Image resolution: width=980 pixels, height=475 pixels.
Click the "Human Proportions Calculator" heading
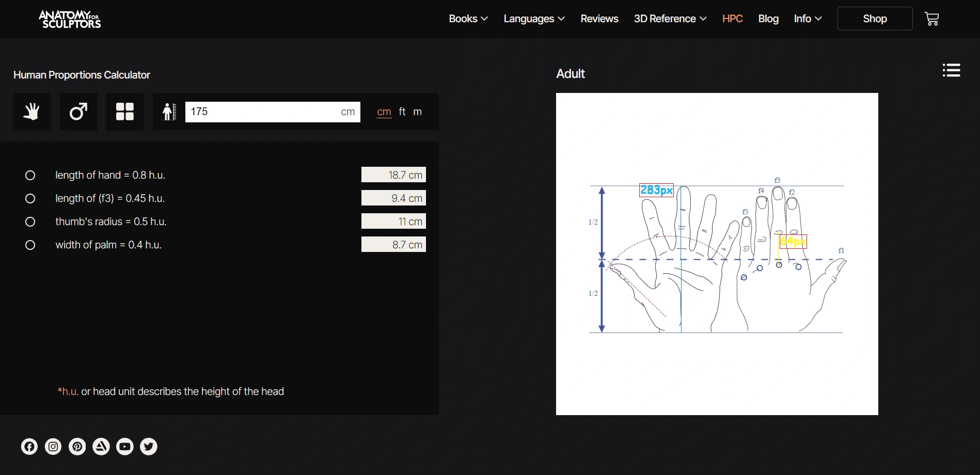coord(82,75)
